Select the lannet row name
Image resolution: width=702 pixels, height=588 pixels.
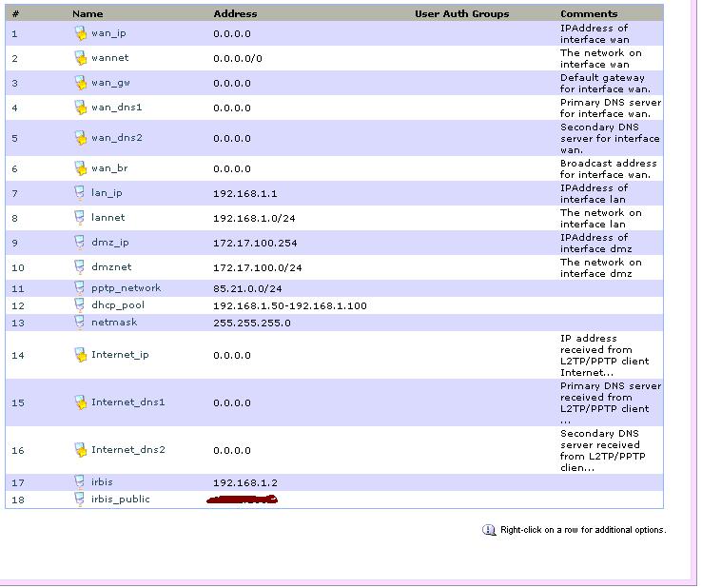(x=107, y=218)
